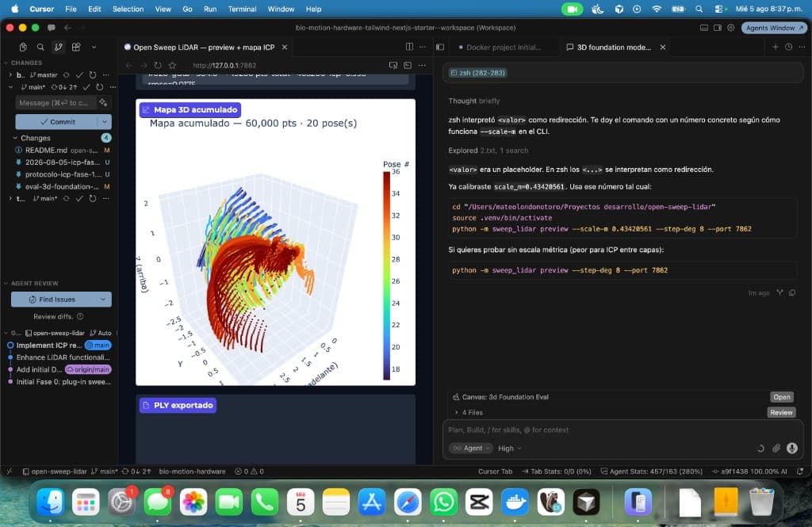Open the High effort dropdown
Image resolution: width=812 pixels, height=527 pixels.
(x=510, y=449)
